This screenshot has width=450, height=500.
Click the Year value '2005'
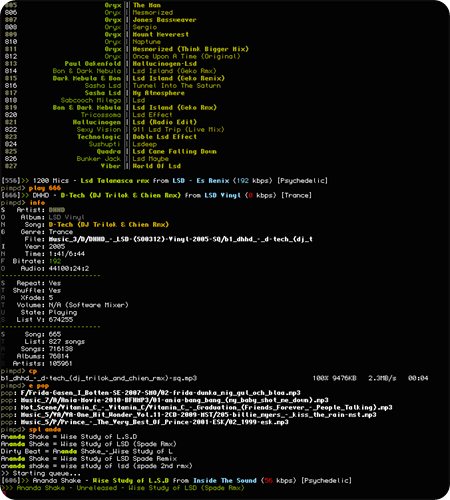tap(57, 247)
